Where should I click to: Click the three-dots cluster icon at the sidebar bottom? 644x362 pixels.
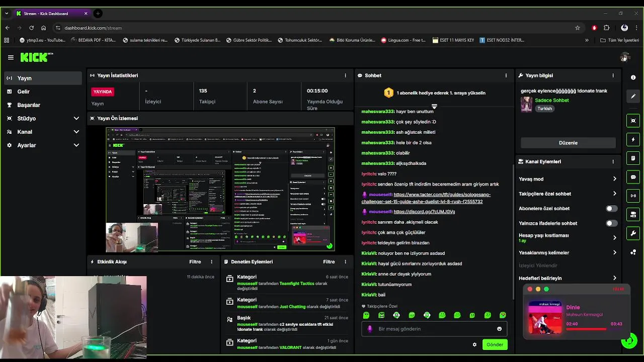(633, 252)
